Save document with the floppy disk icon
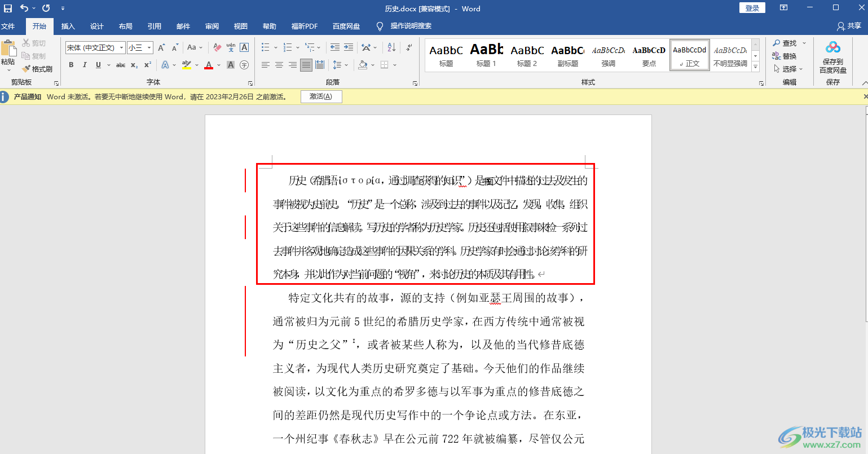The width and height of the screenshot is (868, 454). pos(8,8)
